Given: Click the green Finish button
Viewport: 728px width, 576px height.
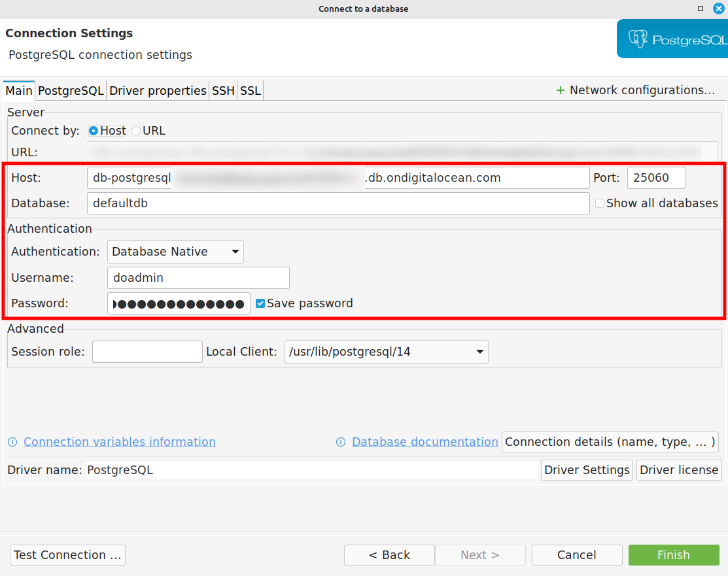Looking at the screenshot, I should pyautogui.click(x=673, y=555).
